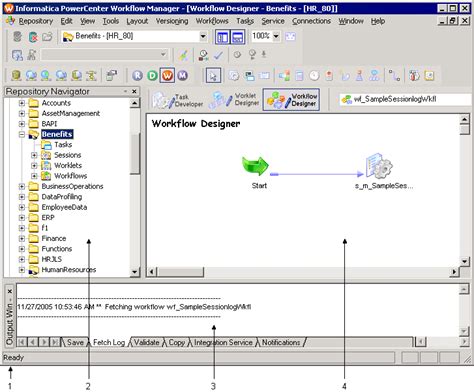Click the Start task green arrow
474x392 pixels.
pos(255,166)
